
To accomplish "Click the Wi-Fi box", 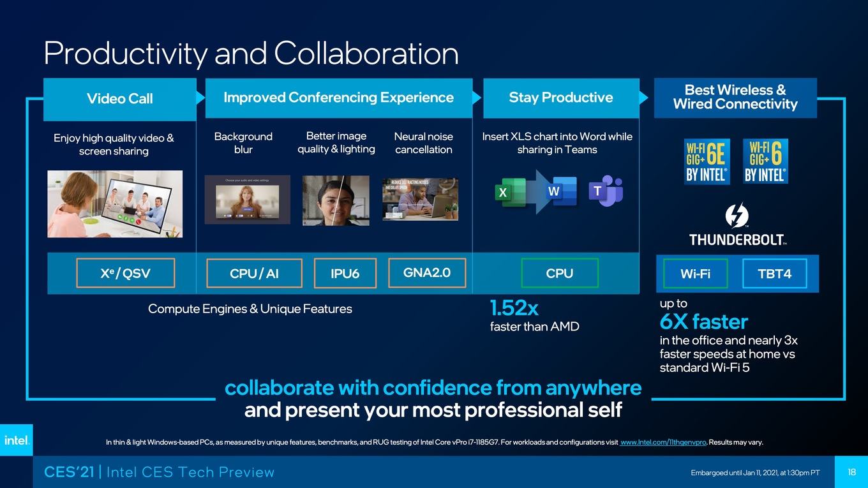I will 696,274.
